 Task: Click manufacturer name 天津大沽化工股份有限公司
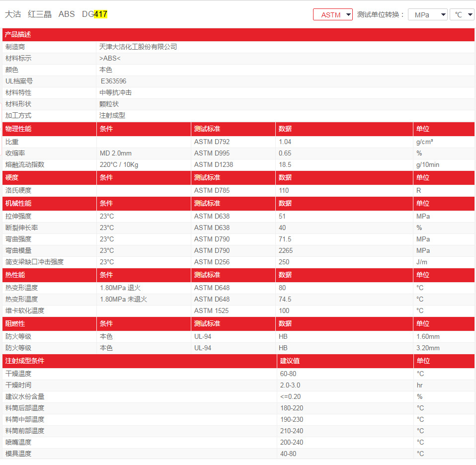tap(138, 47)
